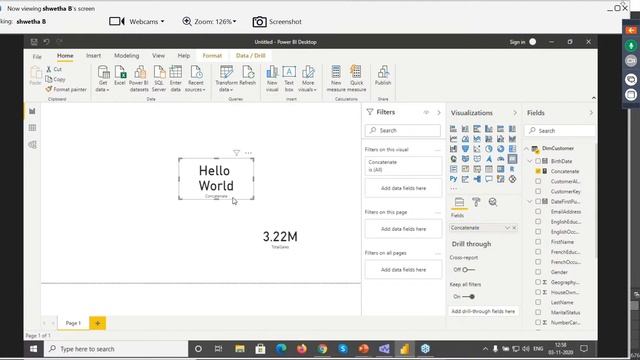
Task: Open Concatenate field well dropdown chevron
Action: (507, 228)
